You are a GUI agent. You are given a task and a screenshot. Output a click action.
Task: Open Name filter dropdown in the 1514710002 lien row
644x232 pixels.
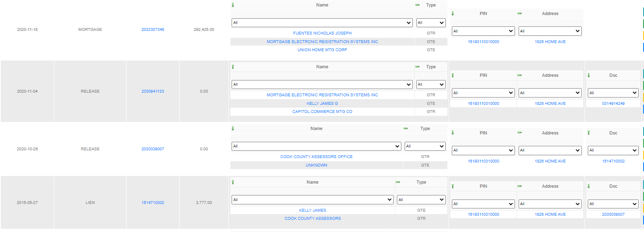click(313, 200)
